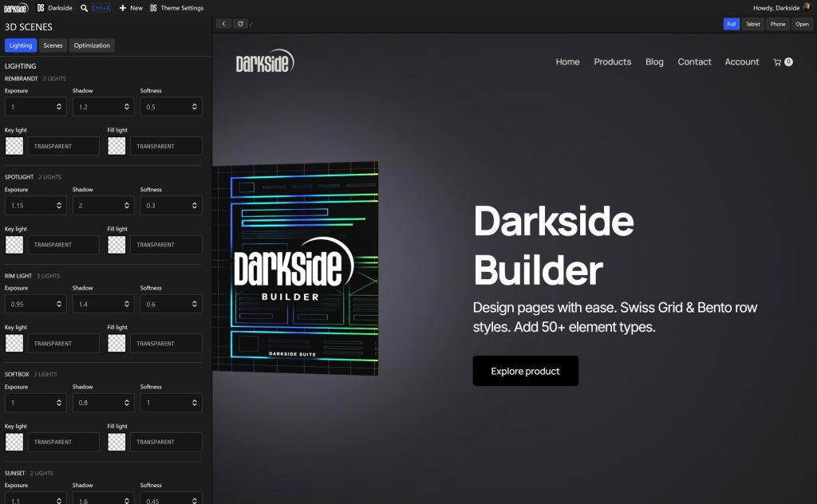
Task: Click Spotlight Fill light TRANSPARENT text field
Action: click(x=166, y=245)
